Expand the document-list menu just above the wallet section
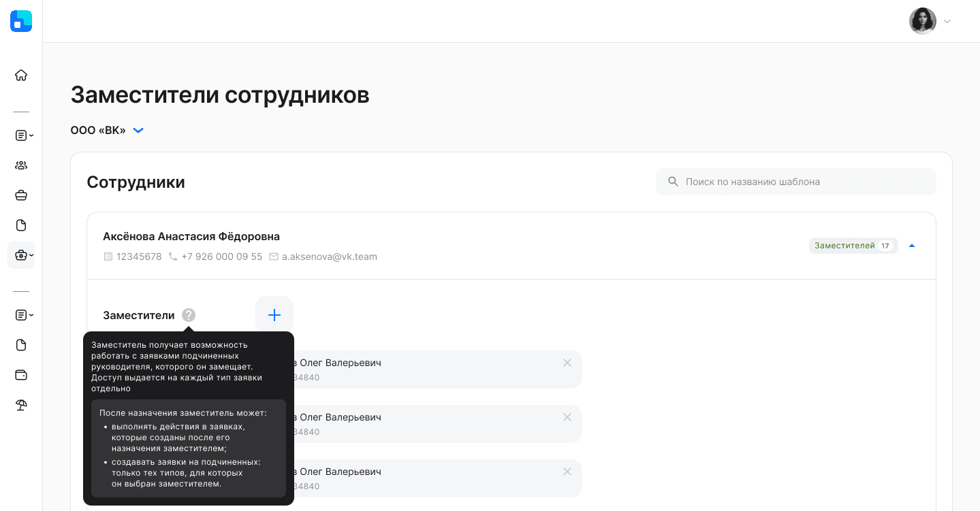This screenshot has height=511, width=980. point(24,315)
